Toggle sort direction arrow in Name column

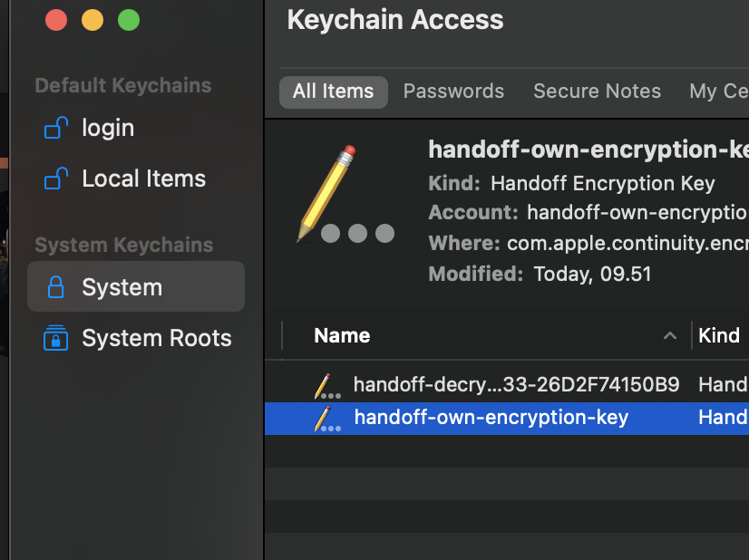tap(670, 335)
